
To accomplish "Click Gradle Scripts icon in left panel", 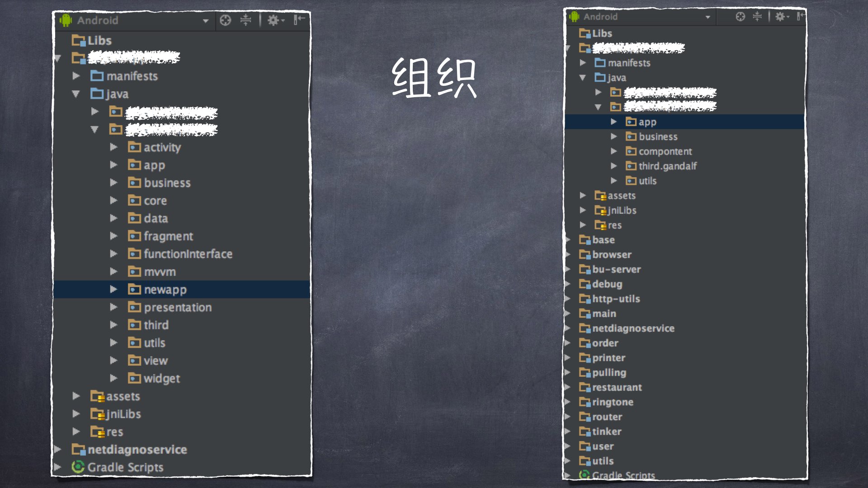I will 78,467.
